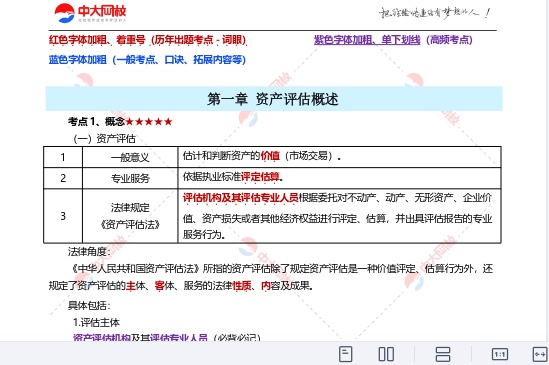Click the red phrase 评定估算
Viewport: 549px width, 365px height.
tap(260, 177)
